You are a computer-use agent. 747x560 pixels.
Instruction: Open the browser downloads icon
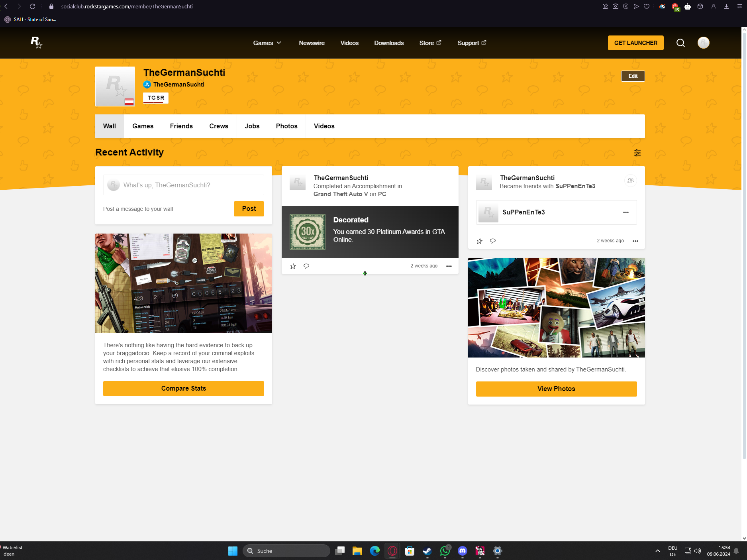click(x=726, y=6)
